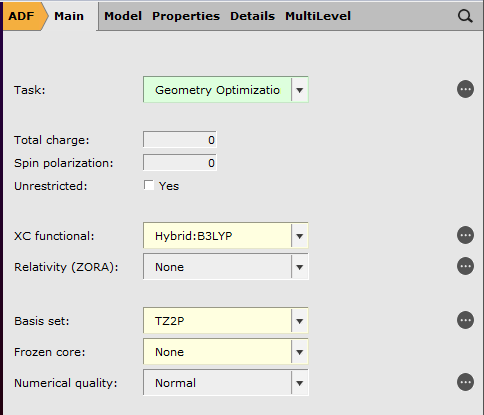Switch to the Properties tab
The height and width of the screenshot is (415, 484).
(x=186, y=16)
